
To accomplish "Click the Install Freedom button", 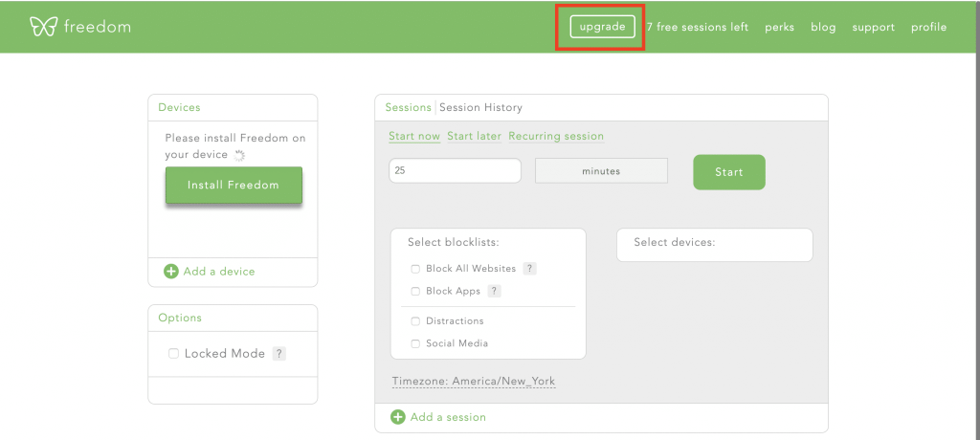I will point(234,186).
